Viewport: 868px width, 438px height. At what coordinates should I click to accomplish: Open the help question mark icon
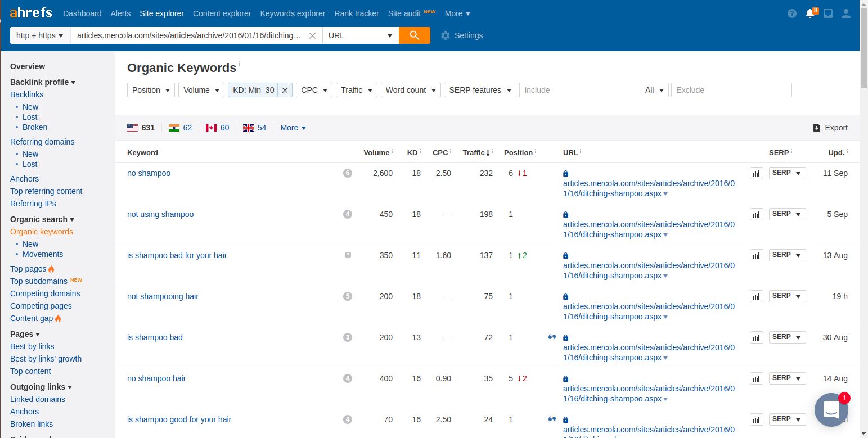pos(792,13)
